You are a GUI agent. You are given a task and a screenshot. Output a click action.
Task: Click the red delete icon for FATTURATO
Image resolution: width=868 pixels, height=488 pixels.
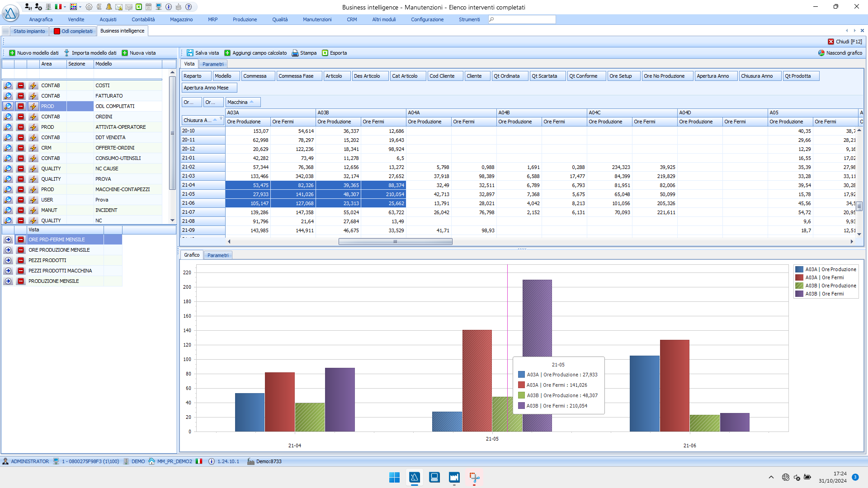[x=21, y=96]
